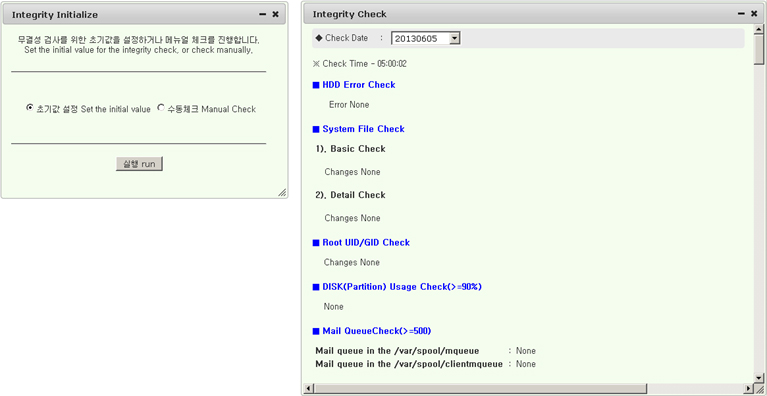Click 'Mail queue in the /var/spool/mqueue' line
This screenshot has height=396, width=767.
425,351
